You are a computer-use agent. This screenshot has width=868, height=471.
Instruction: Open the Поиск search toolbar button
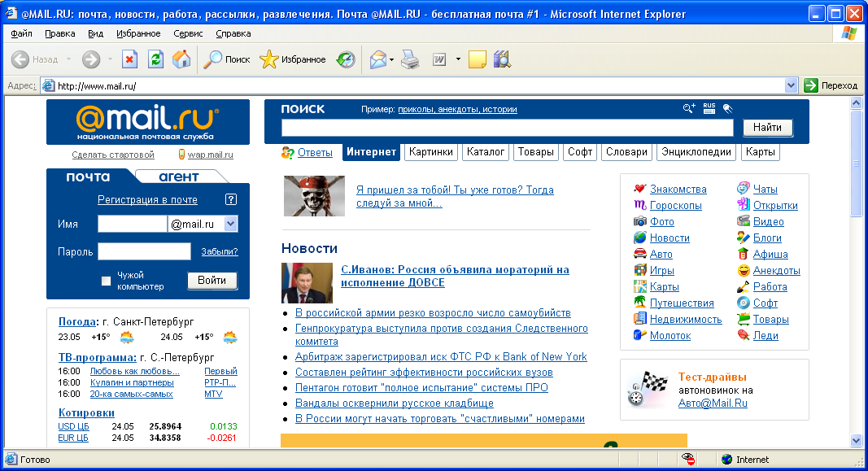[x=227, y=59]
